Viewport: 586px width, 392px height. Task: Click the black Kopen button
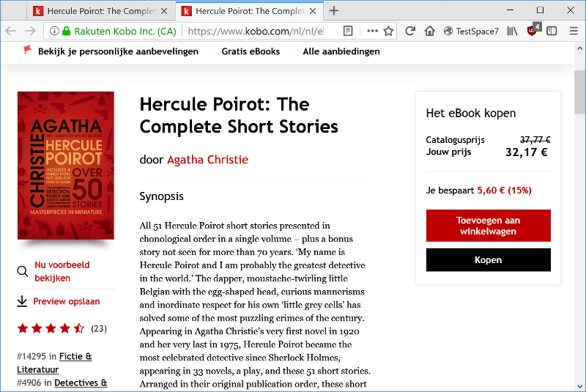tap(488, 259)
